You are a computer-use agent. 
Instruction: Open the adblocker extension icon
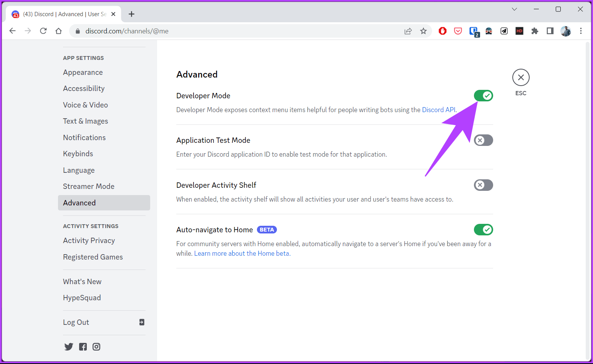point(442,31)
